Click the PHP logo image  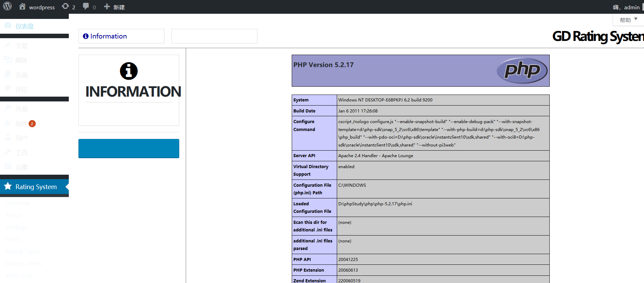click(x=522, y=70)
